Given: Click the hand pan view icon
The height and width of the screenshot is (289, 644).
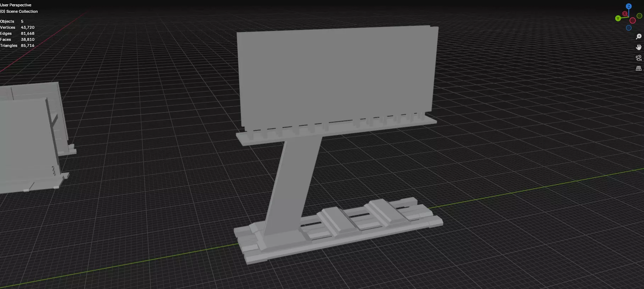Looking at the screenshot, I should tap(639, 47).
